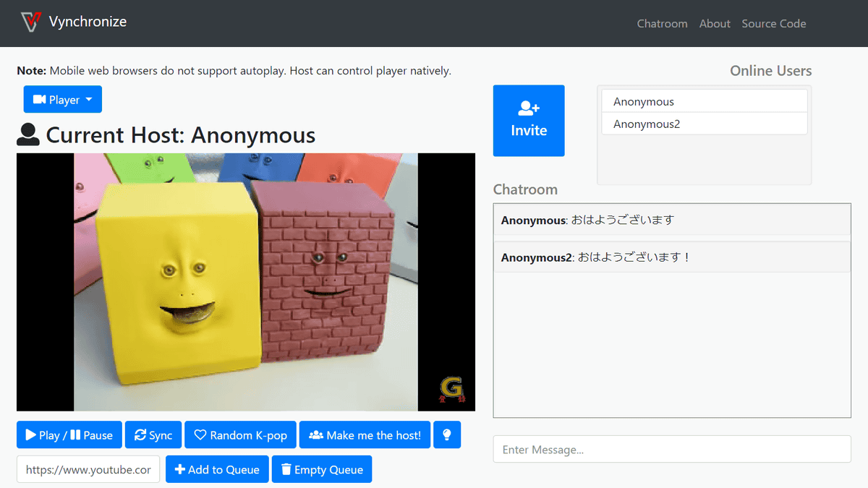Click Anonymous's chat message おはようございます
This screenshot has width=868, height=488.
click(672, 220)
